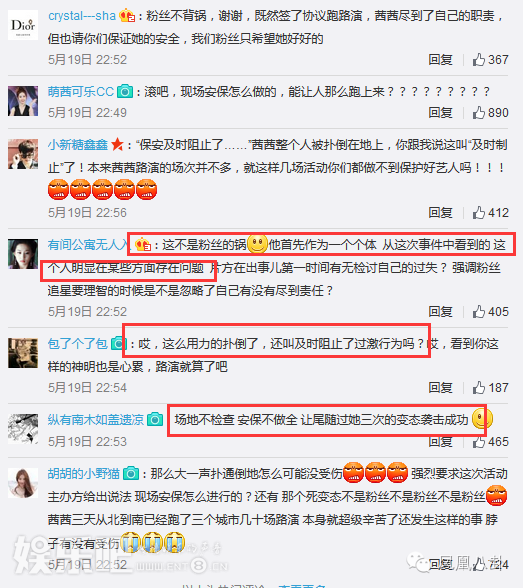The height and width of the screenshot is (588, 523).
Task: Click camera badge next to 胡胡的小野猫
Action: pos(131,474)
